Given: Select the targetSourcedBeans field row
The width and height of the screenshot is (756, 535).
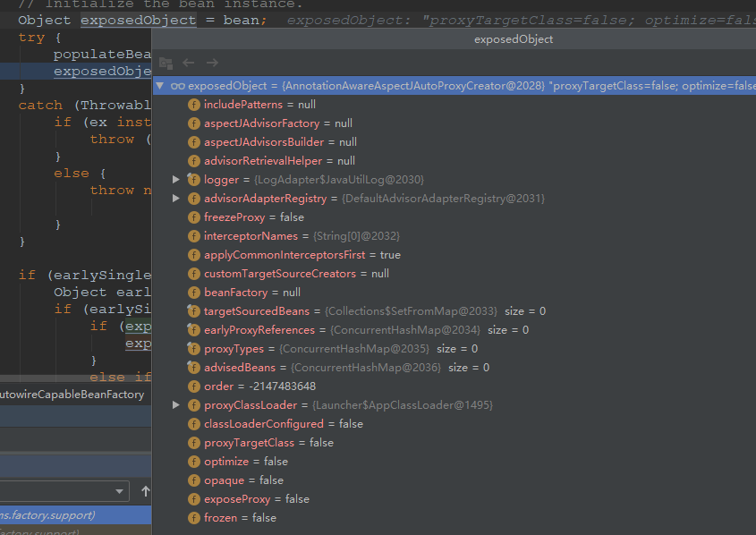Looking at the screenshot, I should tap(262, 311).
